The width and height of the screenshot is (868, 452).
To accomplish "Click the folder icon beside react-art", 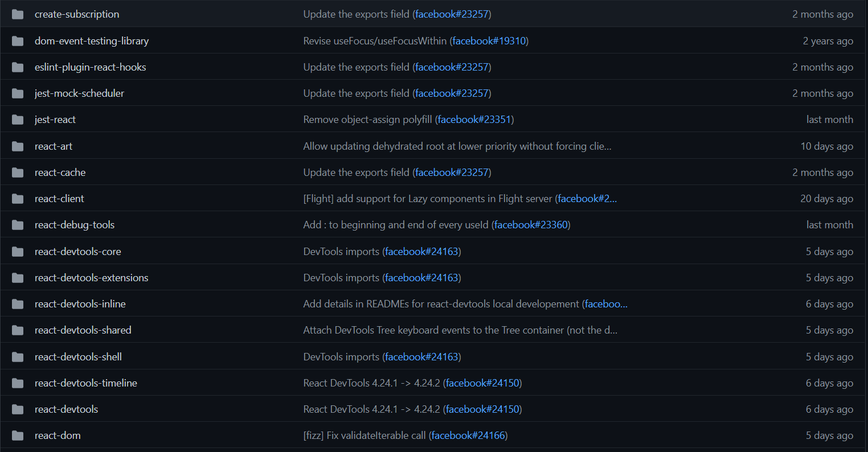I will click(18, 146).
